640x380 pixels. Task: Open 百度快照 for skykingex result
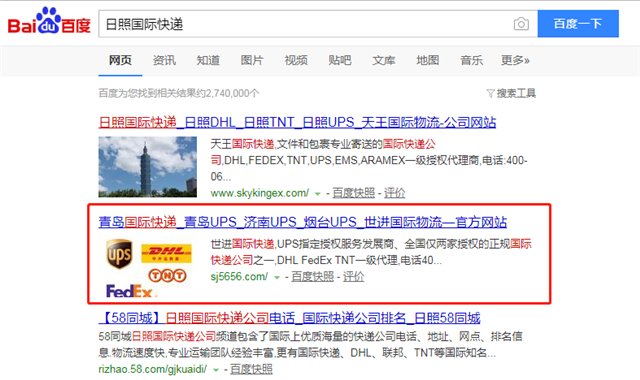pyautogui.click(x=353, y=193)
